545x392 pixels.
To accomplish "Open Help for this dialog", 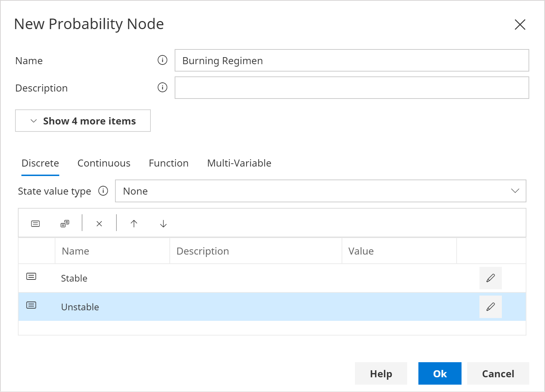I will tap(381, 373).
